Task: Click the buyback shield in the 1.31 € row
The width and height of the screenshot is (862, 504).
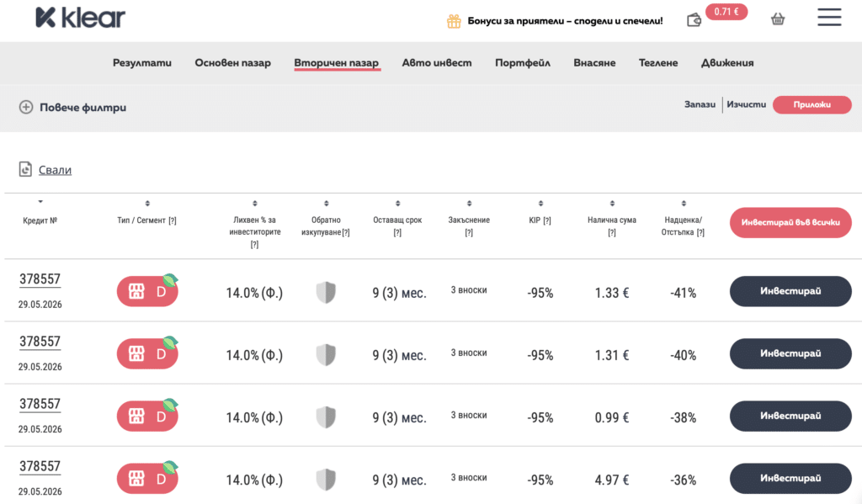Action: click(326, 354)
